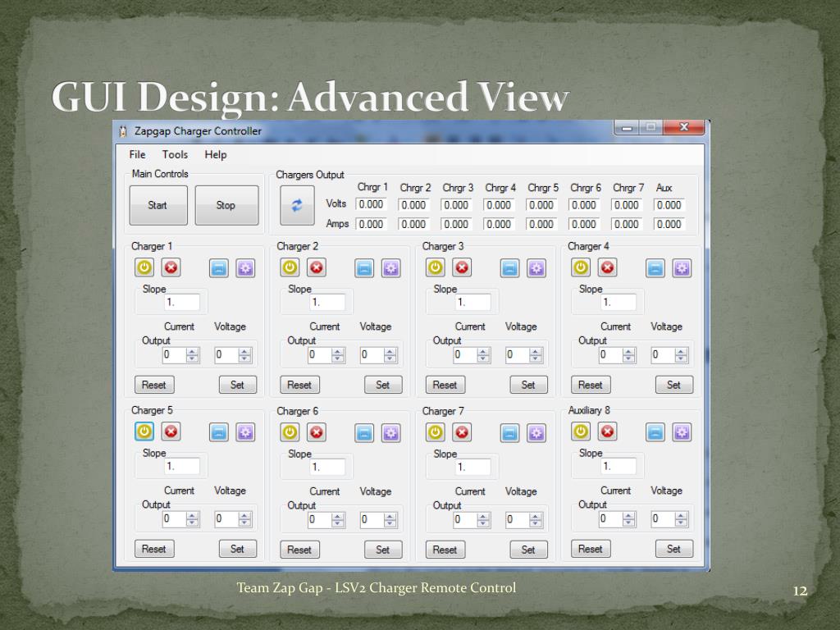The image size is (840, 630).
Task: Click the blue icon in Charger 7 panel
Action: point(509,433)
